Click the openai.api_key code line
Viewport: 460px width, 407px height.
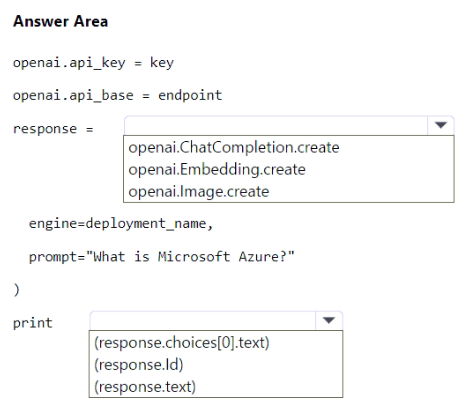point(93,63)
